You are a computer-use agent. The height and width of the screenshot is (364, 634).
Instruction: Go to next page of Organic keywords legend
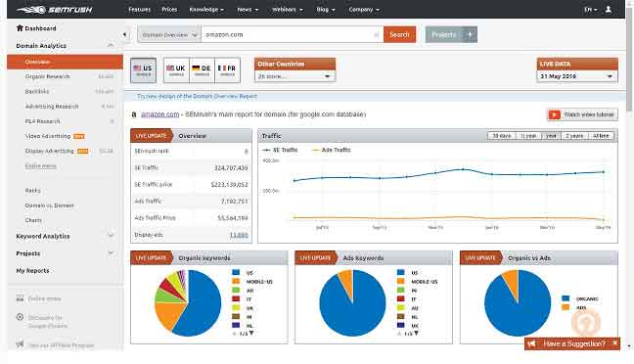(251, 333)
